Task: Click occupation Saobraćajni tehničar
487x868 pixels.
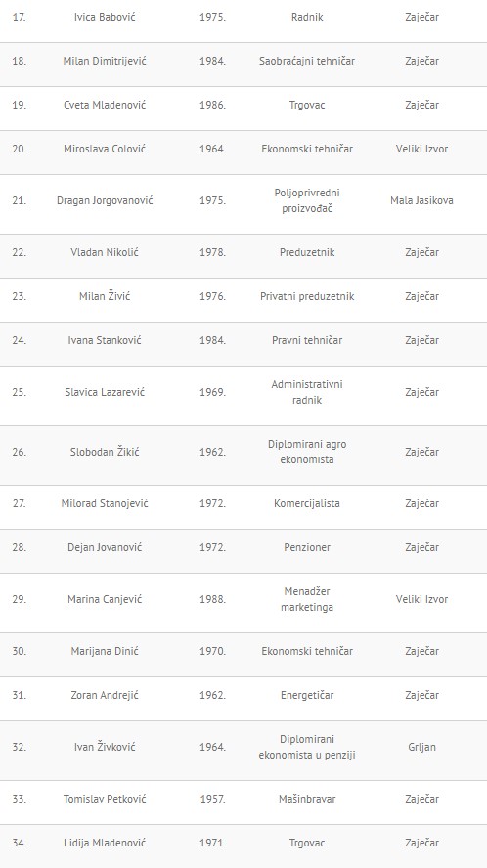Action: (x=307, y=61)
